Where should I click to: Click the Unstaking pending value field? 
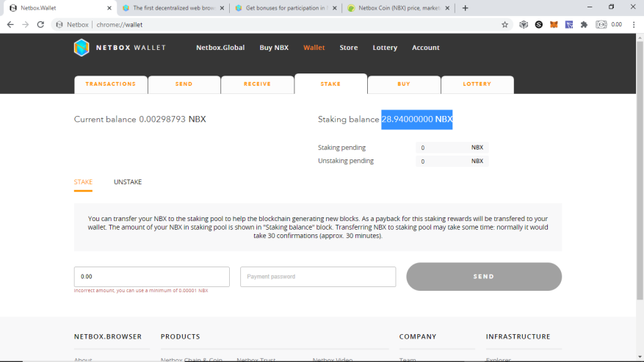click(452, 161)
